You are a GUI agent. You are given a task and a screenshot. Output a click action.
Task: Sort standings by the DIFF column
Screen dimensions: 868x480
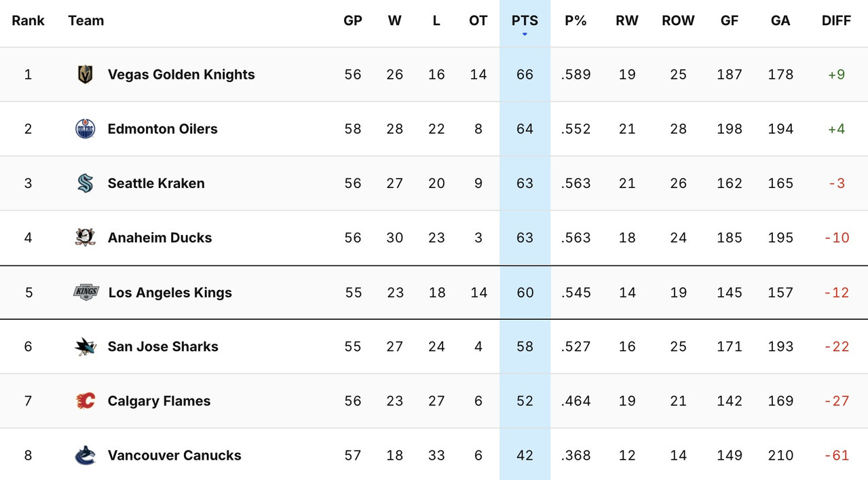click(x=836, y=20)
